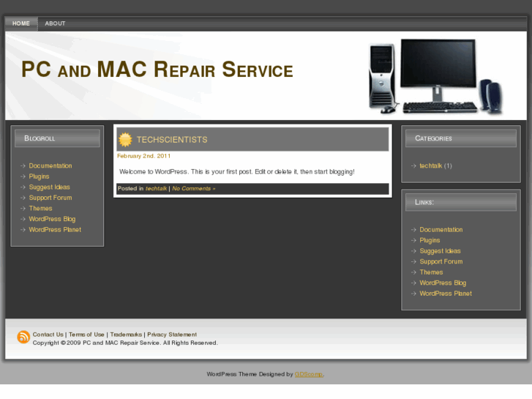Click the sun icon beside TECHSCIENTISTS
The height and width of the screenshot is (399, 532).
coord(125,140)
